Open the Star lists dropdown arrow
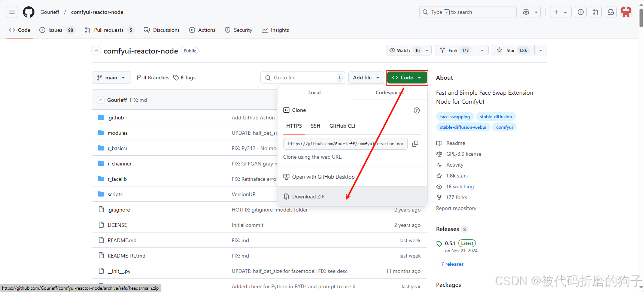 pyautogui.click(x=541, y=50)
